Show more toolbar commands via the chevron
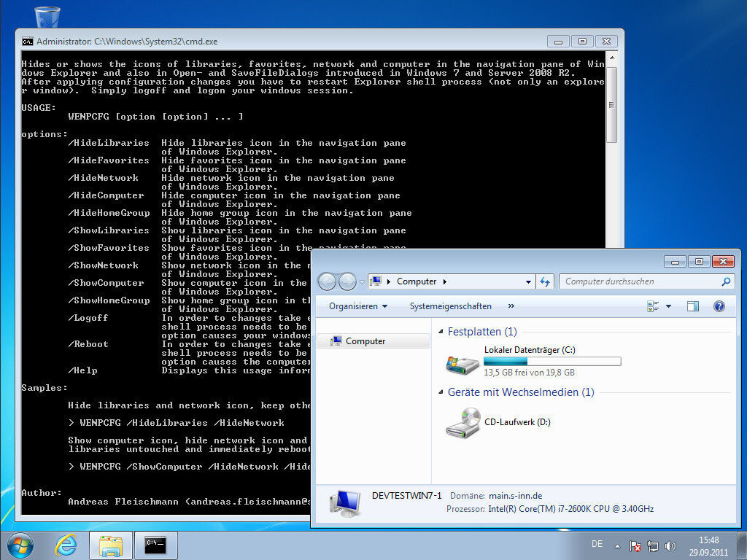This screenshot has width=747, height=560. coord(511,306)
